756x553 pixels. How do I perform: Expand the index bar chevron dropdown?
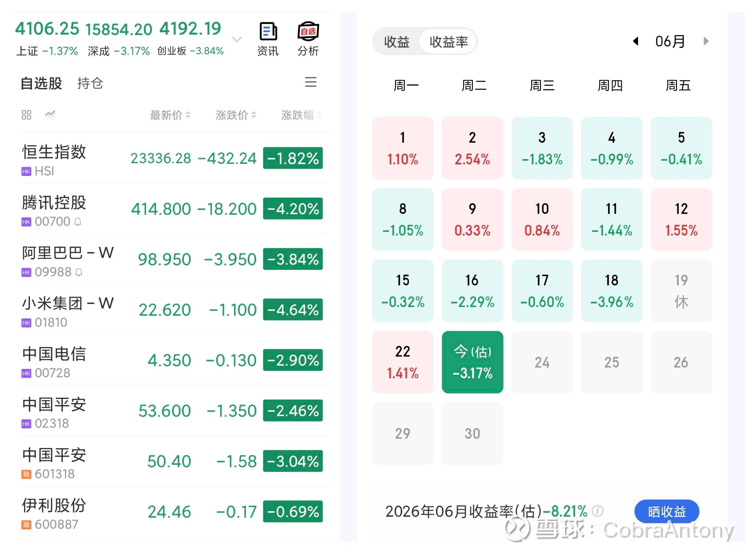tap(237, 39)
